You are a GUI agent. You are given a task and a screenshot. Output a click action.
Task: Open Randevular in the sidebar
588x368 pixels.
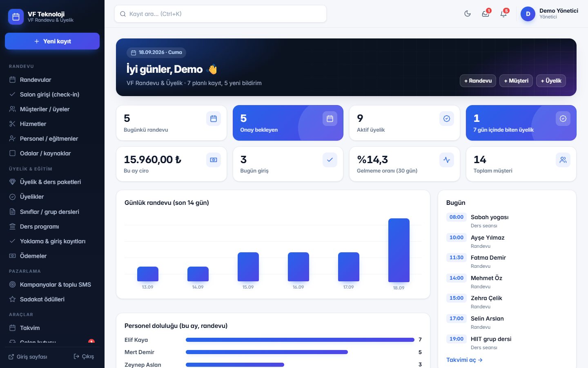pyautogui.click(x=52, y=80)
